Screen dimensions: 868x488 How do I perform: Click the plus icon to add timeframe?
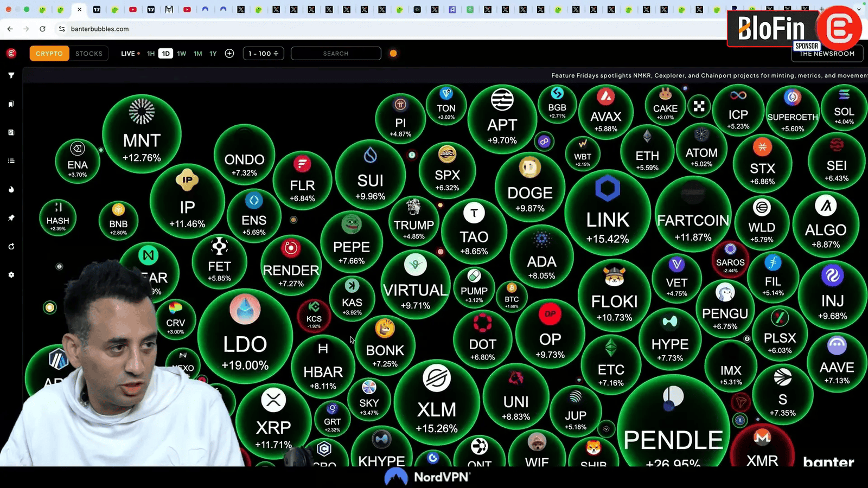click(x=229, y=54)
